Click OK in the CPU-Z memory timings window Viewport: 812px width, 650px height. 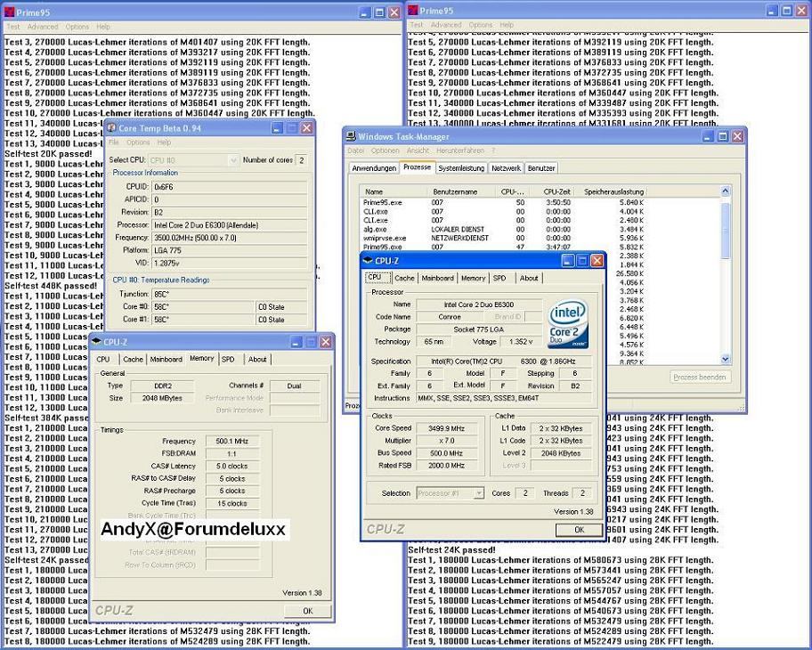click(307, 611)
